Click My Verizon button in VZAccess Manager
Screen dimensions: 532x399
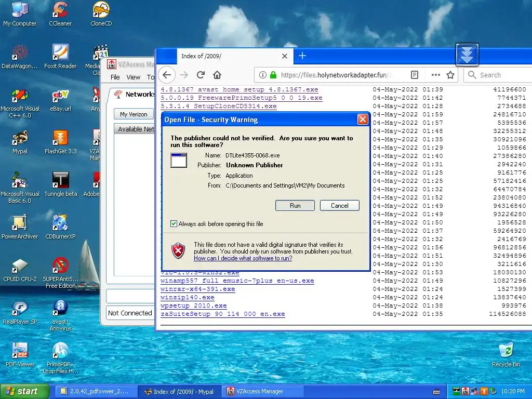(134, 114)
